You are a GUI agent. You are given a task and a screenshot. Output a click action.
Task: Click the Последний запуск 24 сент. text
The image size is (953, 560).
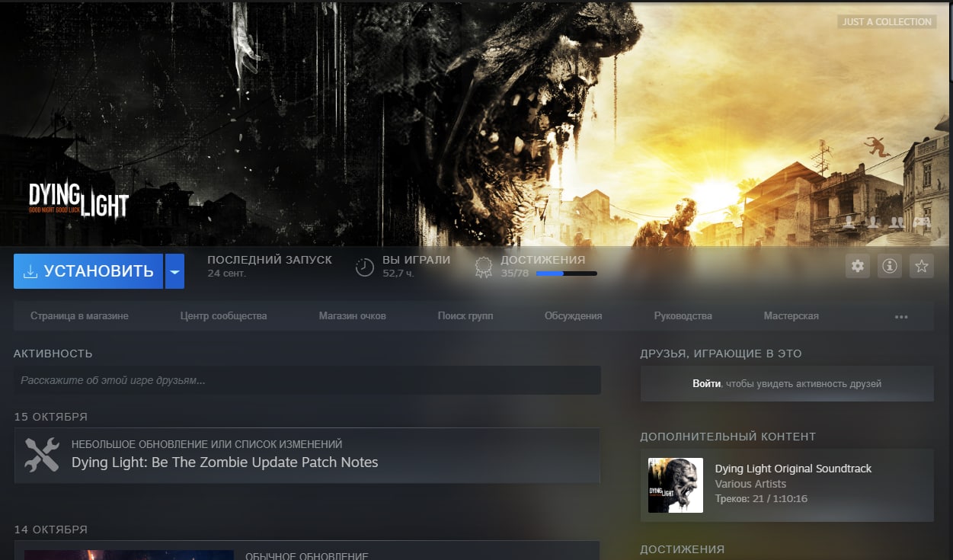pyautogui.click(x=270, y=266)
